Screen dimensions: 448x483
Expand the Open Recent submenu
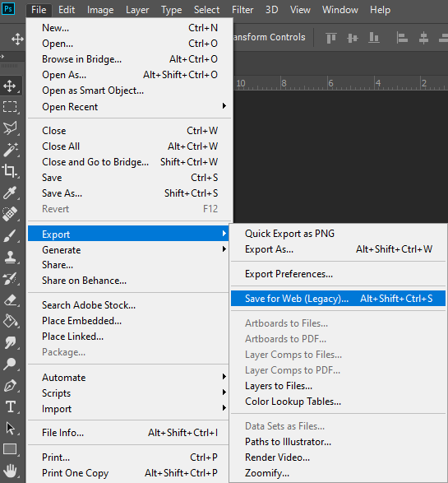coord(129,107)
